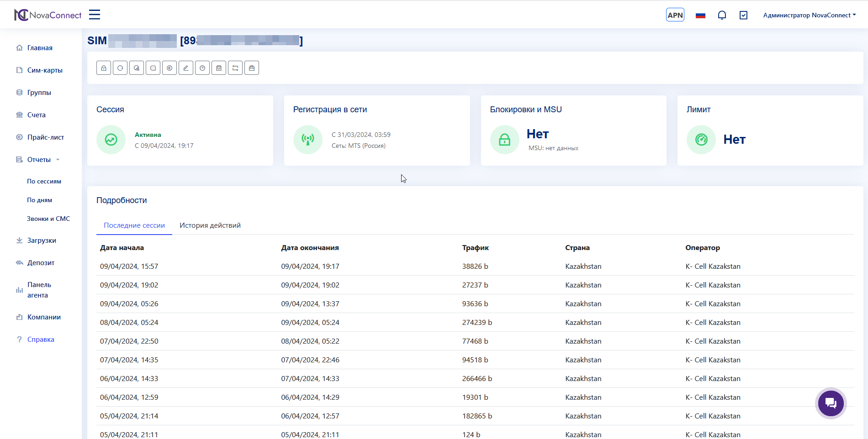Open notifications with the bell icon
This screenshot has height=439, width=868.
[722, 15]
